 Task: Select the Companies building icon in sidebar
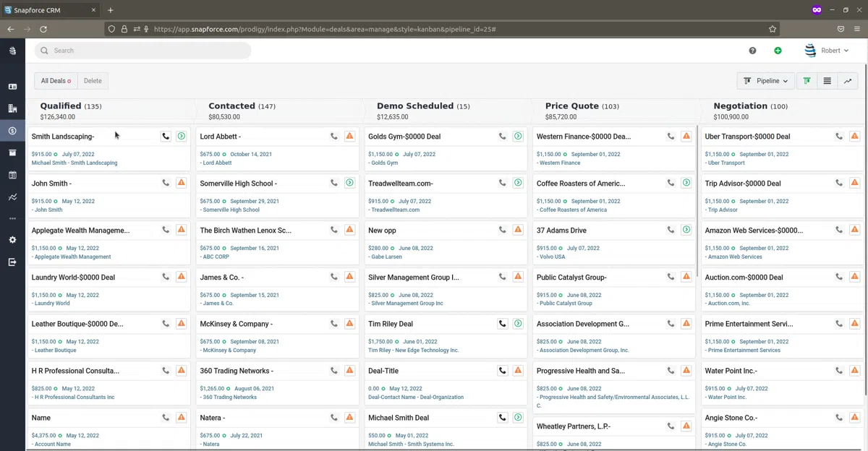[12, 106]
